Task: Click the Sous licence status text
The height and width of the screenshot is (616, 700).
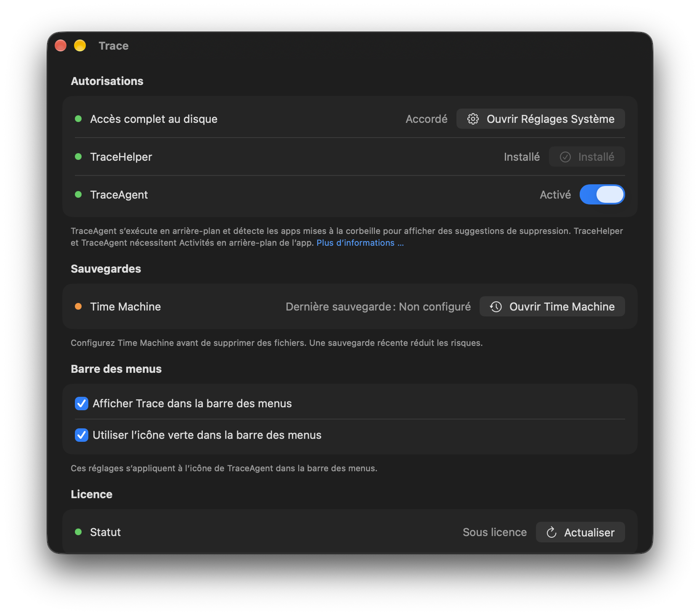Action: click(495, 532)
